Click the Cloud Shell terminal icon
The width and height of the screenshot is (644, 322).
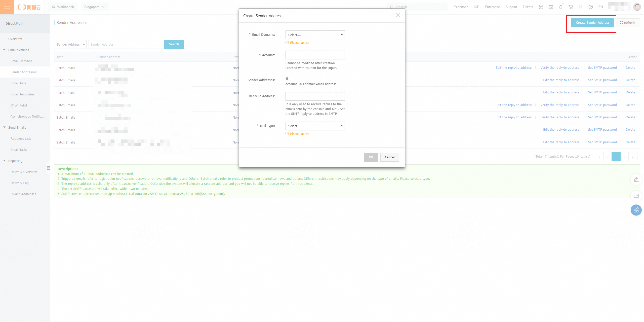pyautogui.click(x=551, y=7)
